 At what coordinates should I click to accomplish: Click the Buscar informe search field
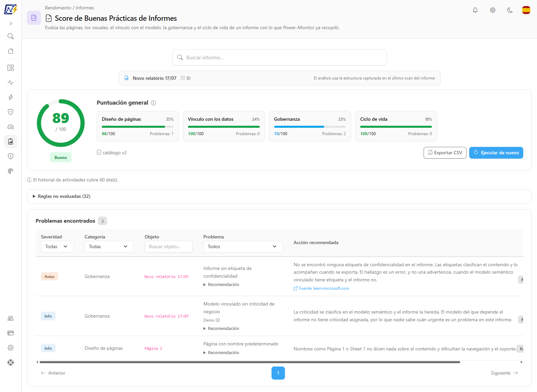click(280, 57)
